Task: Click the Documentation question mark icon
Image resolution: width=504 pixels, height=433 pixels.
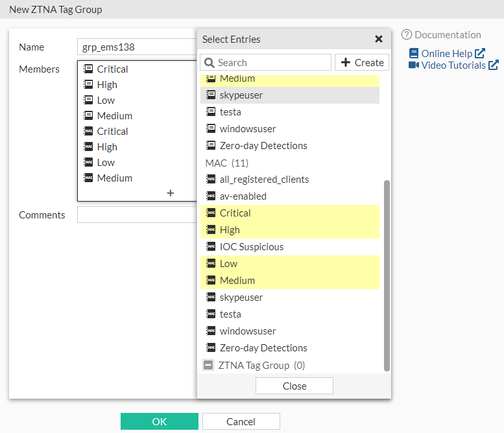Action: click(x=407, y=35)
